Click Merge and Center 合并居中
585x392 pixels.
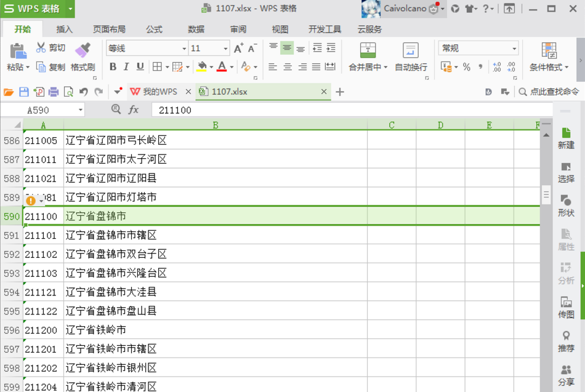tap(368, 56)
